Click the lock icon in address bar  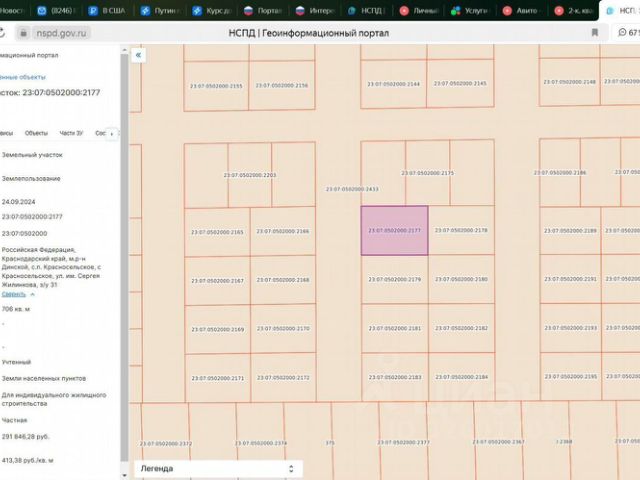click(x=23, y=33)
